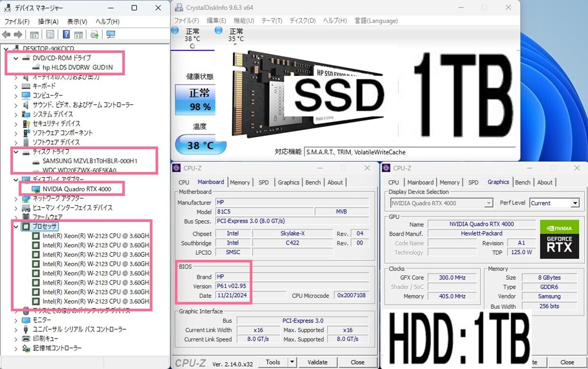Click the network icon beside ネットワーク アダプター

point(26,198)
